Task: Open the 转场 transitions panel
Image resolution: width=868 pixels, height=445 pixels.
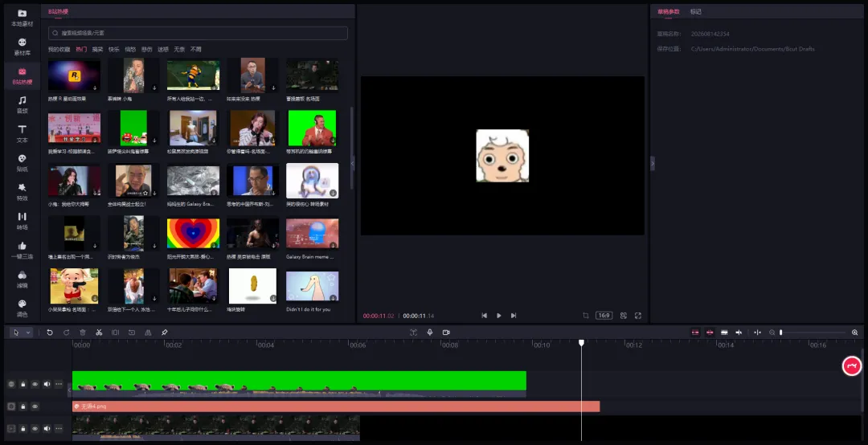Action: tap(23, 222)
